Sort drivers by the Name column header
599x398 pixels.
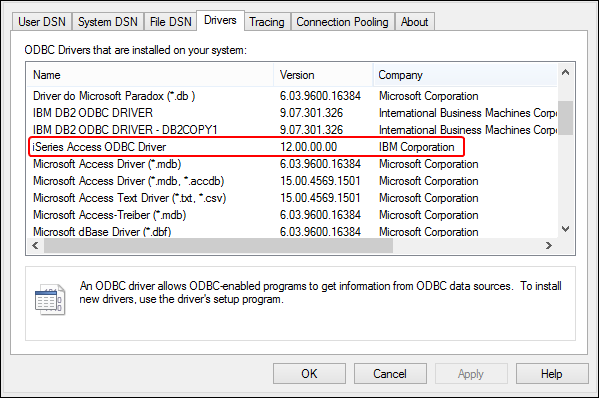tap(151, 75)
